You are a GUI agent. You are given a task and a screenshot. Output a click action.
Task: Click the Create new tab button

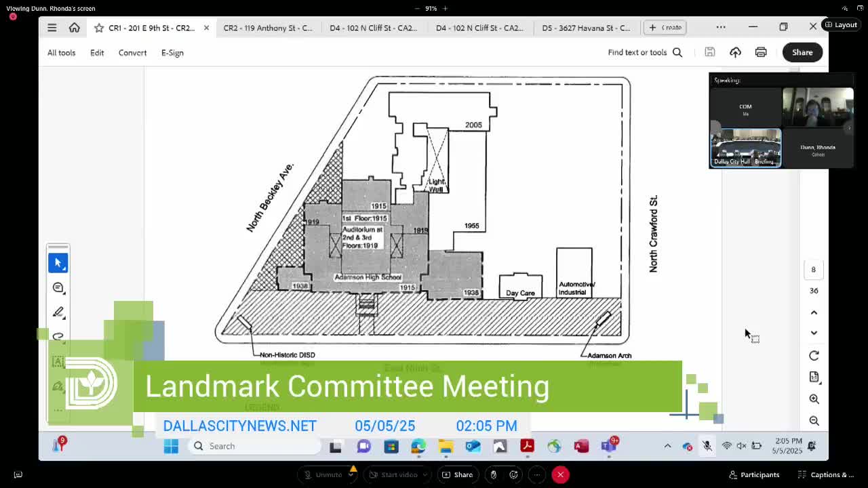pos(665,27)
